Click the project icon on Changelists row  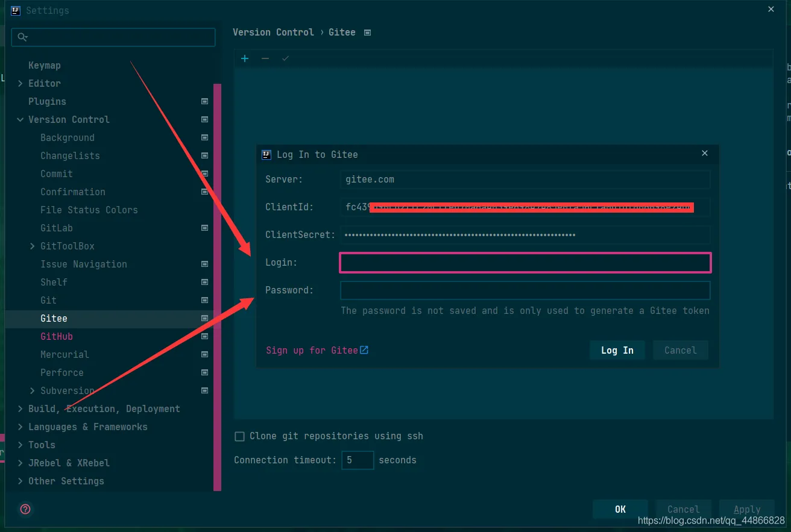(205, 155)
